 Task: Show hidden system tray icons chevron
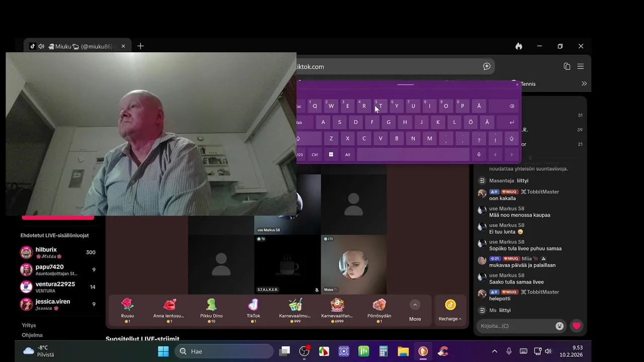(x=495, y=351)
